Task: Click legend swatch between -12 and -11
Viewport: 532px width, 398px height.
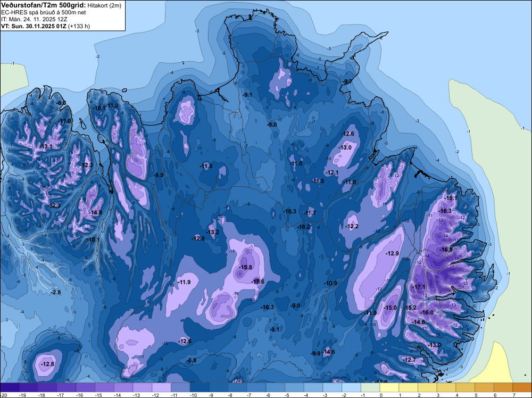Action: point(162,387)
